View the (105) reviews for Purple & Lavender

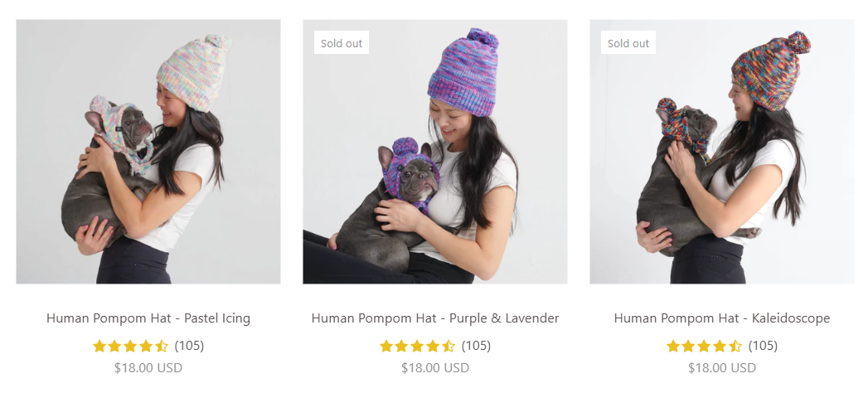pyautogui.click(x=476, y=346)
